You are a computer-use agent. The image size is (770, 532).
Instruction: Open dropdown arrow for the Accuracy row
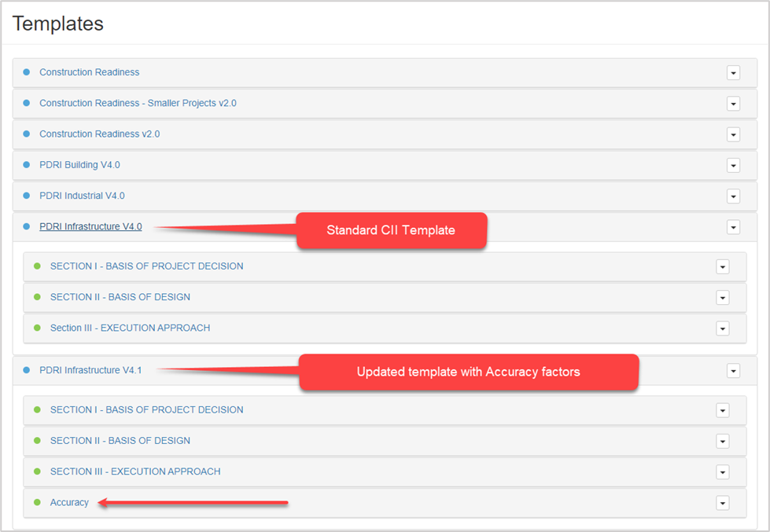[722, 504]
